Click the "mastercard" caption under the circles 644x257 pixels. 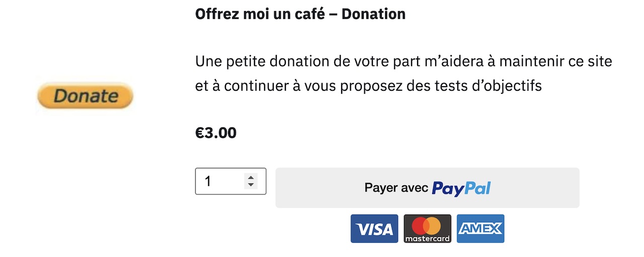click(x=428, y=238)
